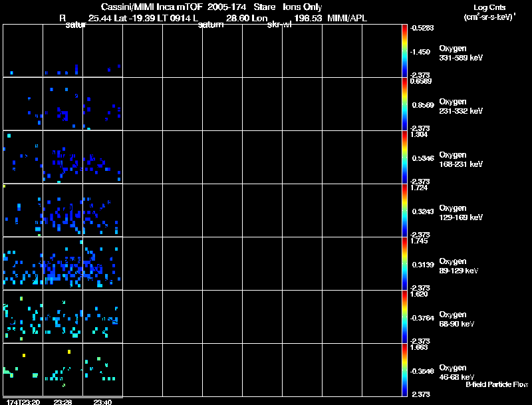Click the 0.3139 colorbar midpoint value

click(x=423, y=265)
